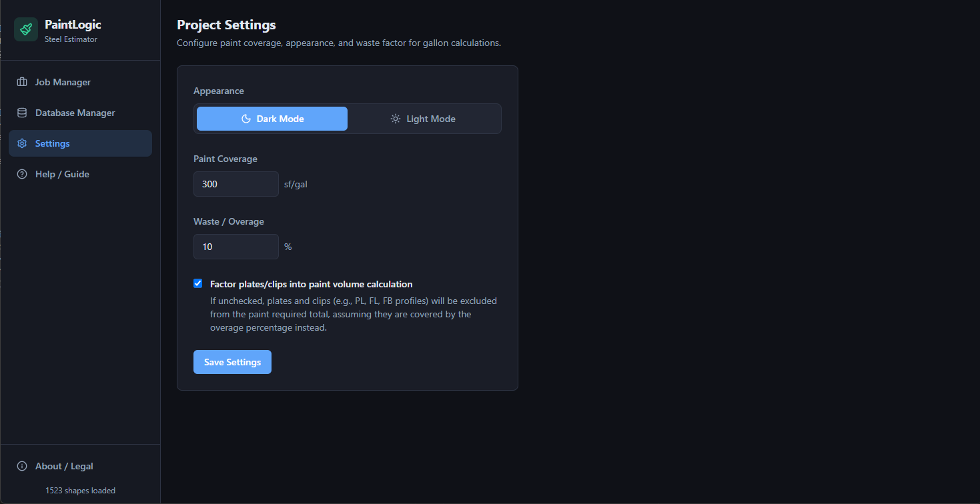Click the PaintLogic paintbrush logo icon
The height and width of the screenshot is (504, 980).
[26, 29]
